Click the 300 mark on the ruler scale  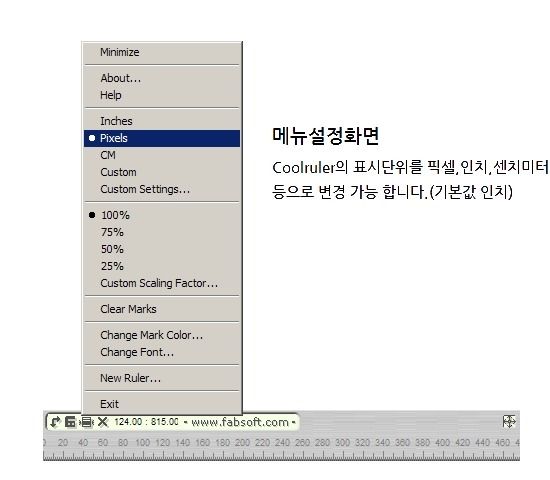pos(343,442)
